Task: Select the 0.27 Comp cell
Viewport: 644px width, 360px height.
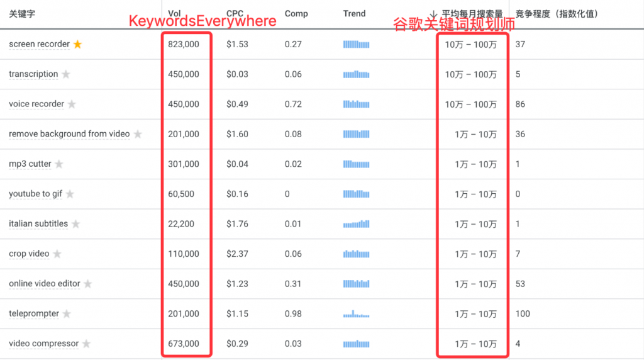Action: [293, 45]
